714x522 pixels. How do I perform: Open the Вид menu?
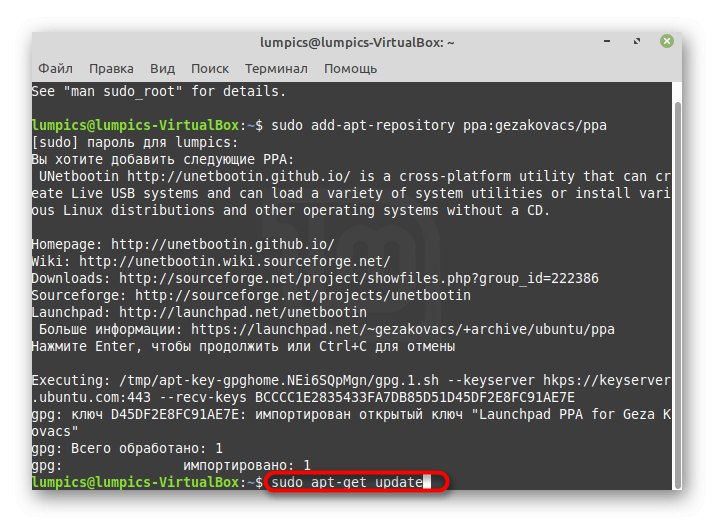[162, 68]
